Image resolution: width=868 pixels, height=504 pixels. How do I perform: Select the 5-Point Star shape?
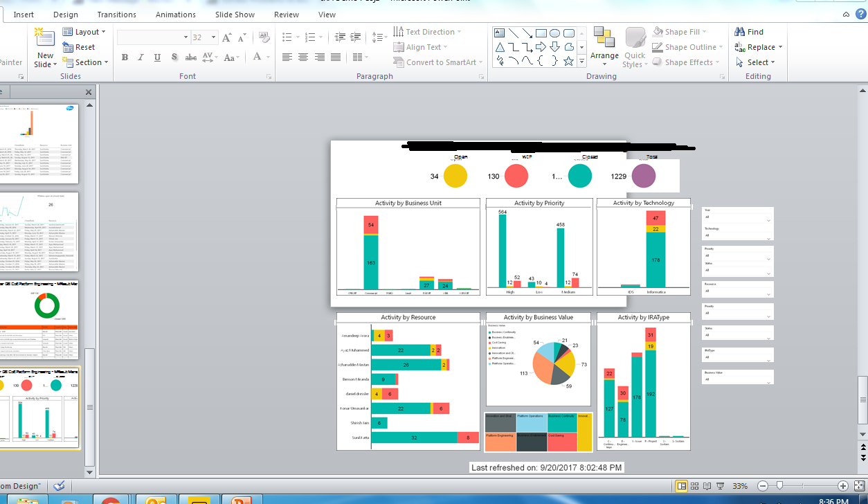click(569, 61)
